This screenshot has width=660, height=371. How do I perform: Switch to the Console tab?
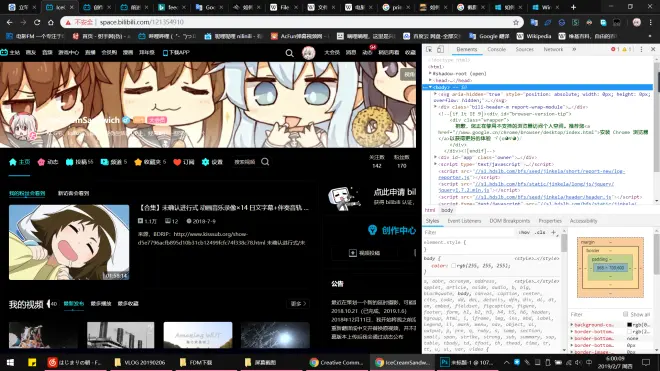pyautogui.click(x=497, y=49)
